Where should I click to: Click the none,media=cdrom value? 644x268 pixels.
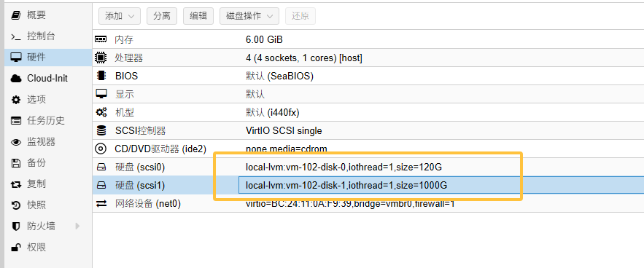pos(287,149)
